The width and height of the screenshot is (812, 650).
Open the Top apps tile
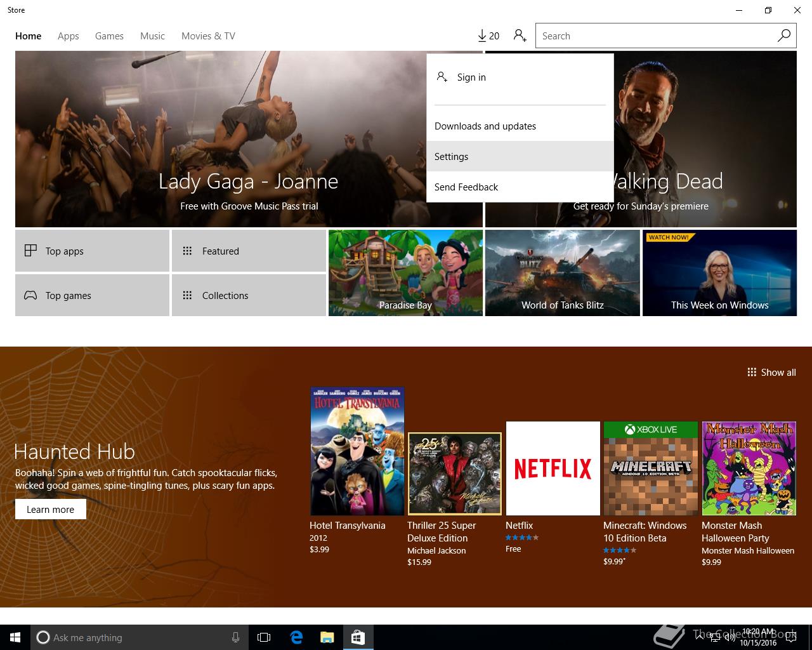tap(92, 251)
